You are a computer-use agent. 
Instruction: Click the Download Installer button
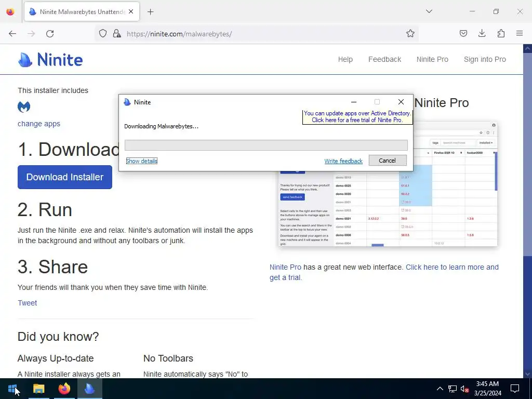coord(65,177)
